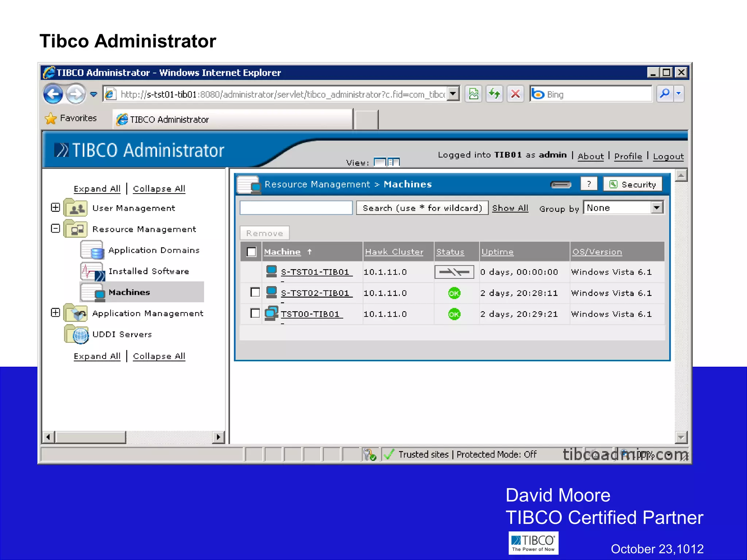Click the Refresh page icon
747x560 pixels.
[x=495, y=94]
